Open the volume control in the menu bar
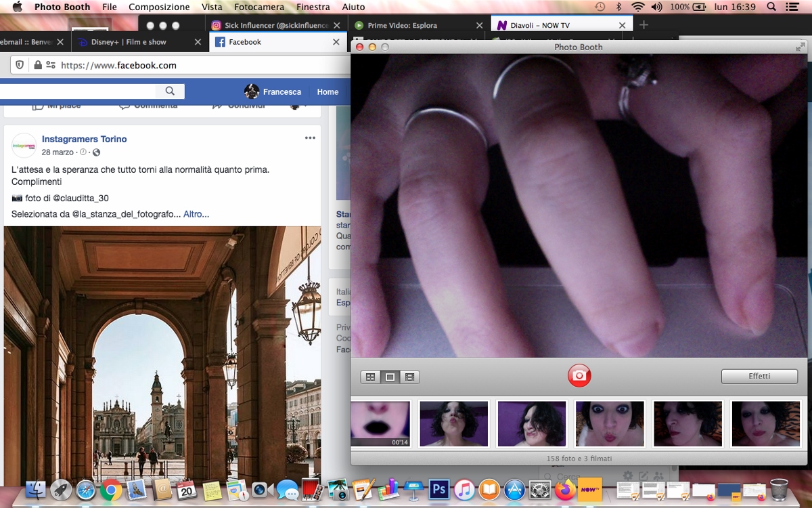 tap(656, 7)
